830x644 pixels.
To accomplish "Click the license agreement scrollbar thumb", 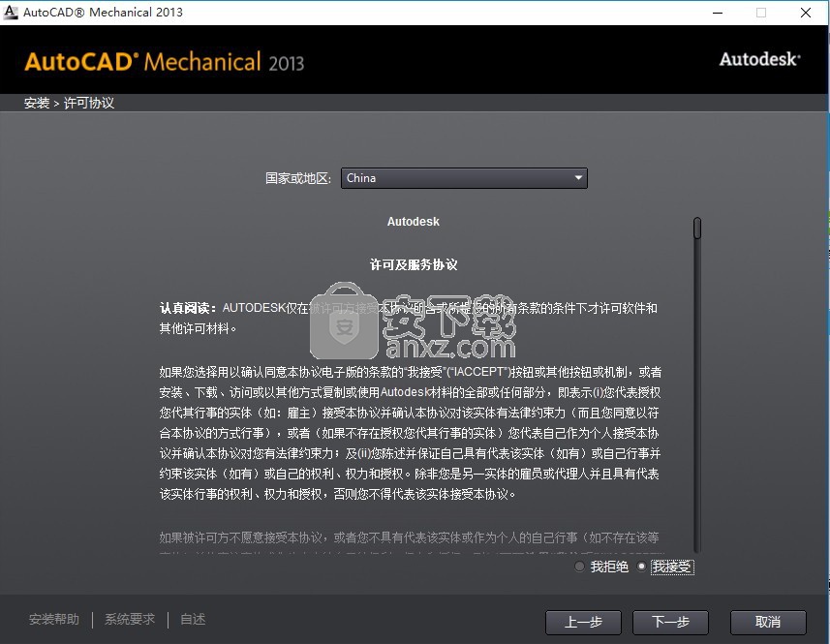I will [697, 229].
